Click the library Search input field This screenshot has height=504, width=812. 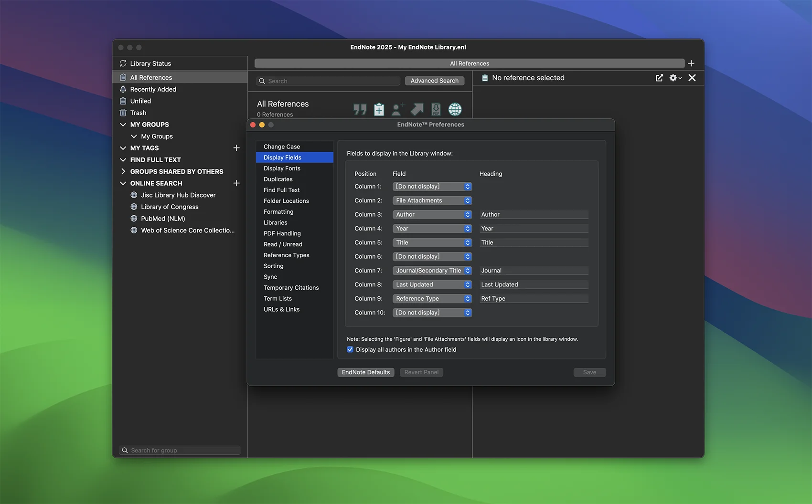[329, 81]
